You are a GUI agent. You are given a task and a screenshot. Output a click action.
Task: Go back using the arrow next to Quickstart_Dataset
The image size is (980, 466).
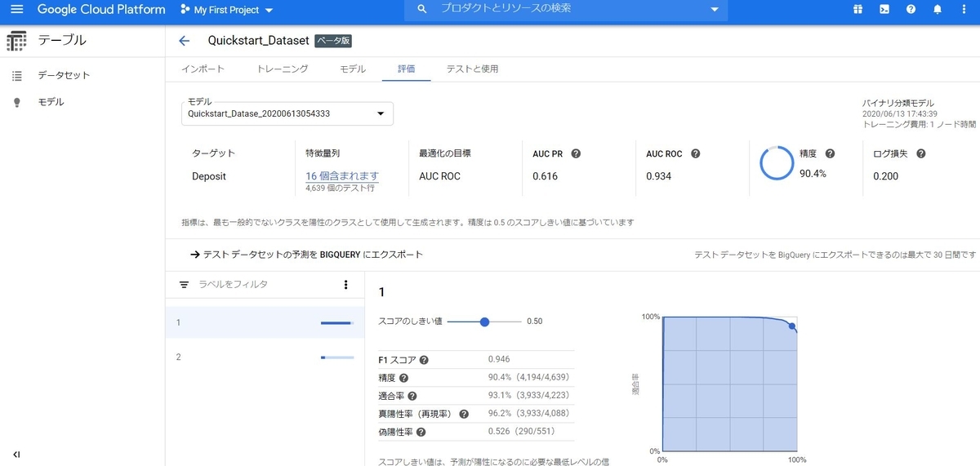185,41
